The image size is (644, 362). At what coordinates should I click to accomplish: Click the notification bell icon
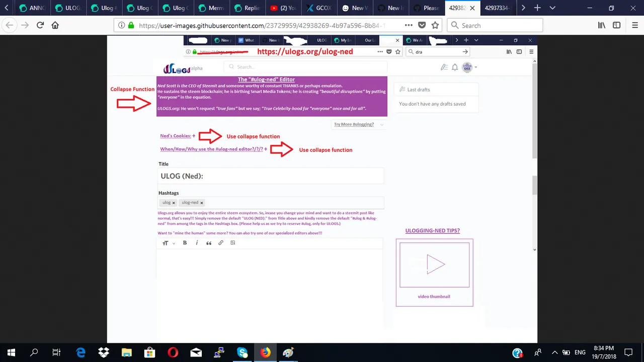[455, 67]
